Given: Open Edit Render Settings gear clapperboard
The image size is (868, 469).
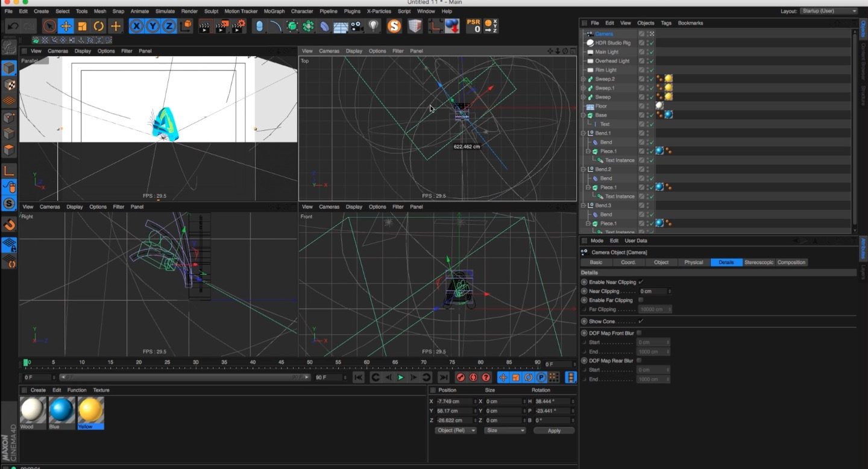Looking at the screenshot, I should pyautogui.click(x=239, y=26).
